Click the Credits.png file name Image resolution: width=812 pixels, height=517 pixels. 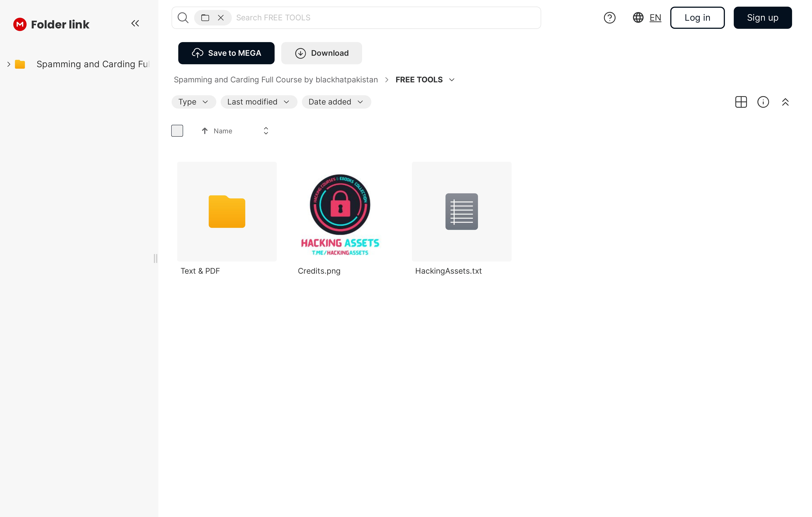tap(319, 271)
